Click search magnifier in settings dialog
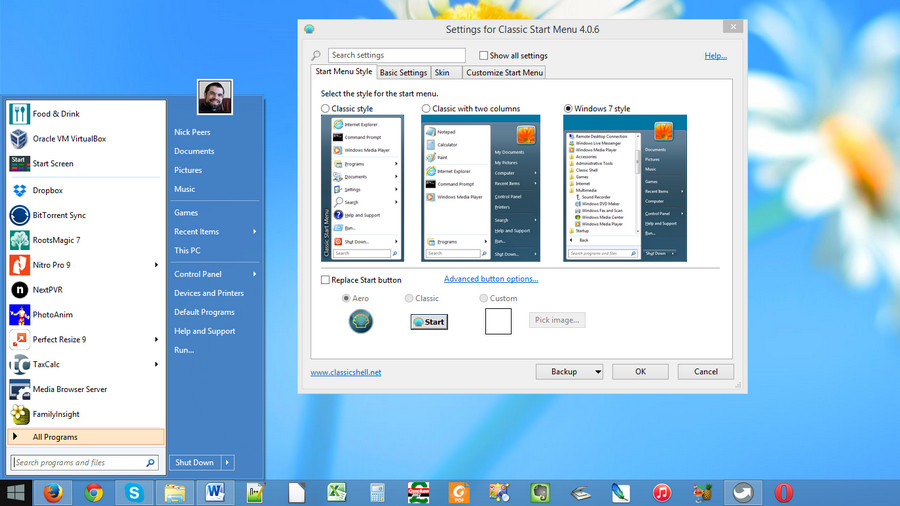 coord(316,56)
